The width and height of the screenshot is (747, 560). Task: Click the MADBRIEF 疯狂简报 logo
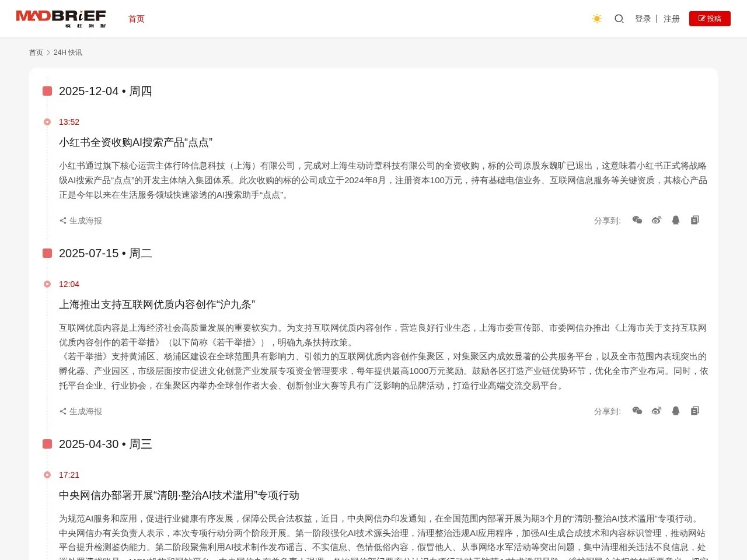pos(62,18)
